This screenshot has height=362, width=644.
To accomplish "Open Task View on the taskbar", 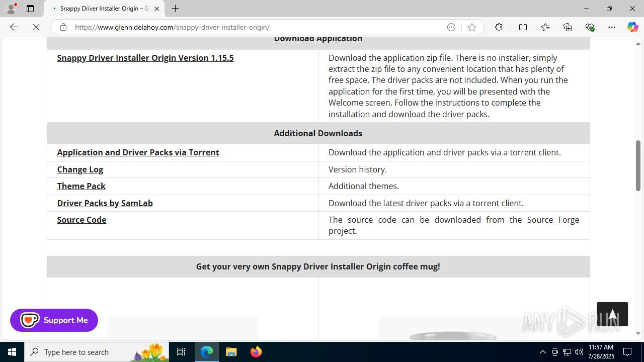I will (x=181, y=352).
